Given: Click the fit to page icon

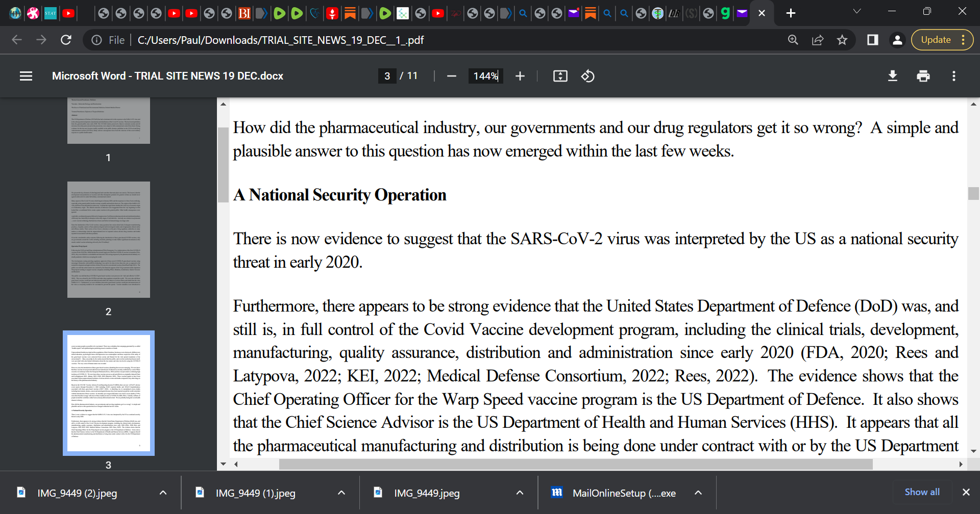Looking at the screenshot, I should 560,76.
